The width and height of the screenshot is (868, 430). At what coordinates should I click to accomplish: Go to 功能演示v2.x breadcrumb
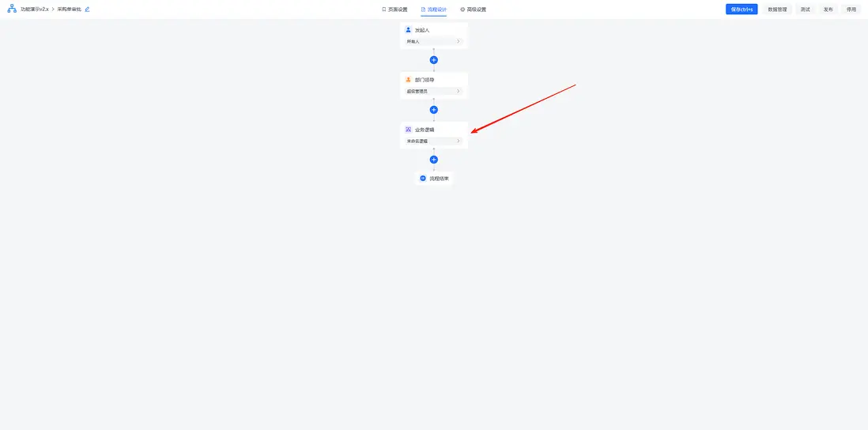pyautogui.click(x=34, y=9)
